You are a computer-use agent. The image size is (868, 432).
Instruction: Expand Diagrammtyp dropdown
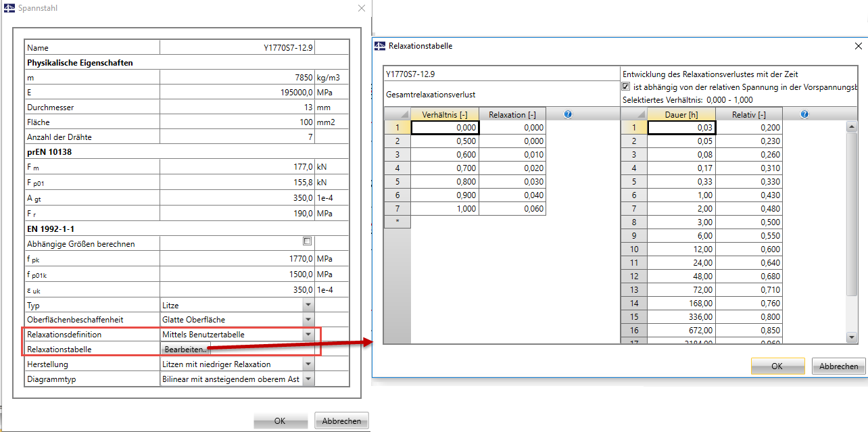click(x=308, y=379)
